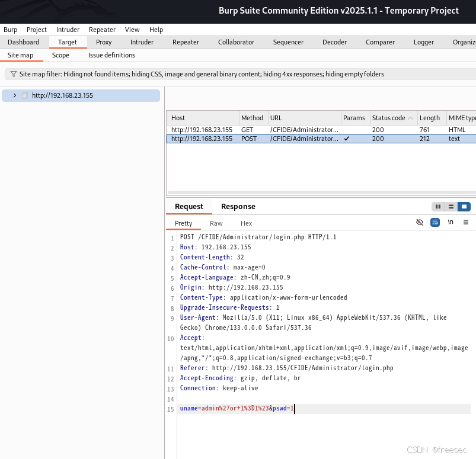
Task: Click the Referer header line
Action: click(x=286, y=368)
